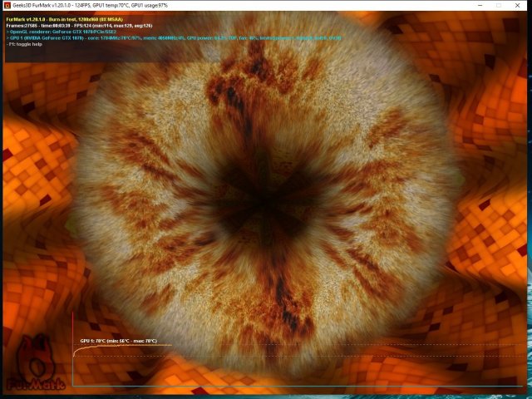Image resolution: width=532 pixels, height=399 pixels.
Task: Click the 'F1: toggle help' text
Action: (24, 44)
